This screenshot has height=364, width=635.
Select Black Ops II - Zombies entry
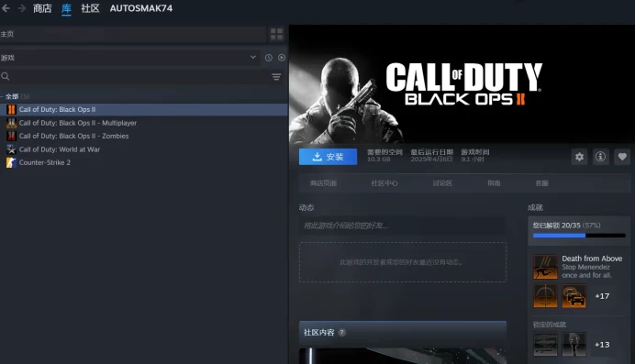[144, 136]
